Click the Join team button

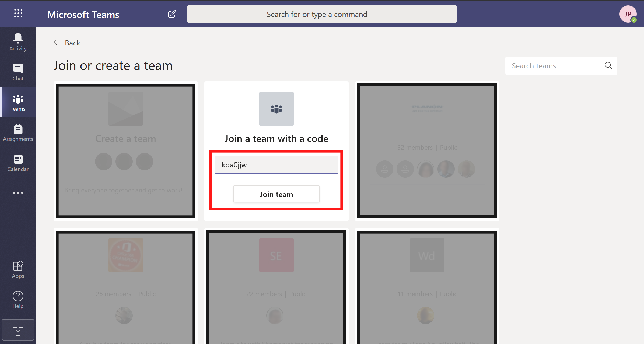(x=276, y=194)
